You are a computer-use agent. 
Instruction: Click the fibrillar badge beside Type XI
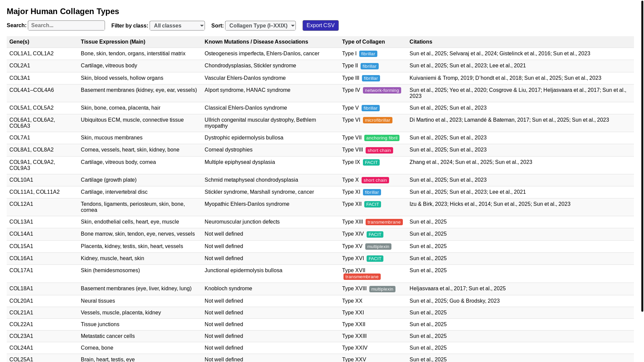point(372,192)
